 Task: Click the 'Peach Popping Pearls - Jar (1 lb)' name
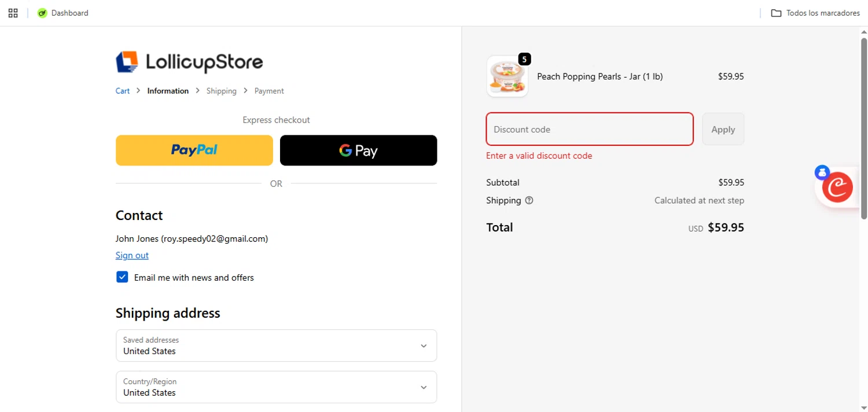point(600,76)
